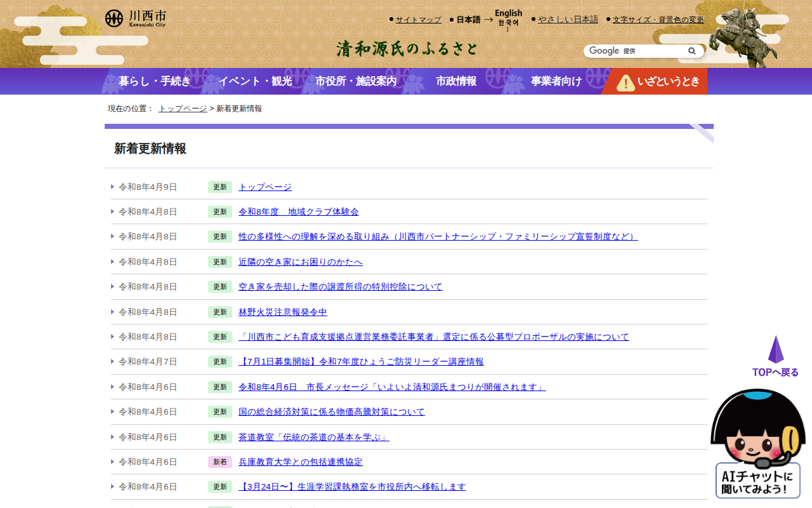The image size is (812, 508).
Task: Click the TOPへ戻る arrow icon
Action: tap(775, 350)
